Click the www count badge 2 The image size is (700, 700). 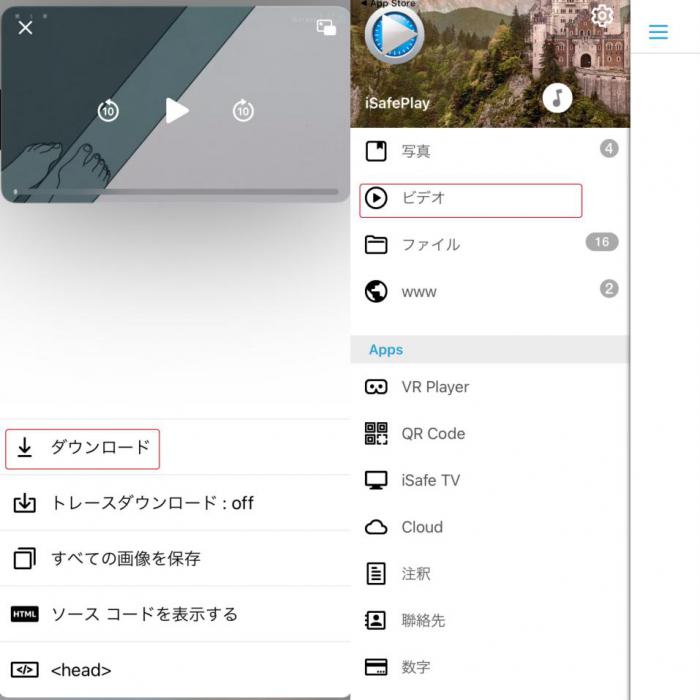(609, 288)
